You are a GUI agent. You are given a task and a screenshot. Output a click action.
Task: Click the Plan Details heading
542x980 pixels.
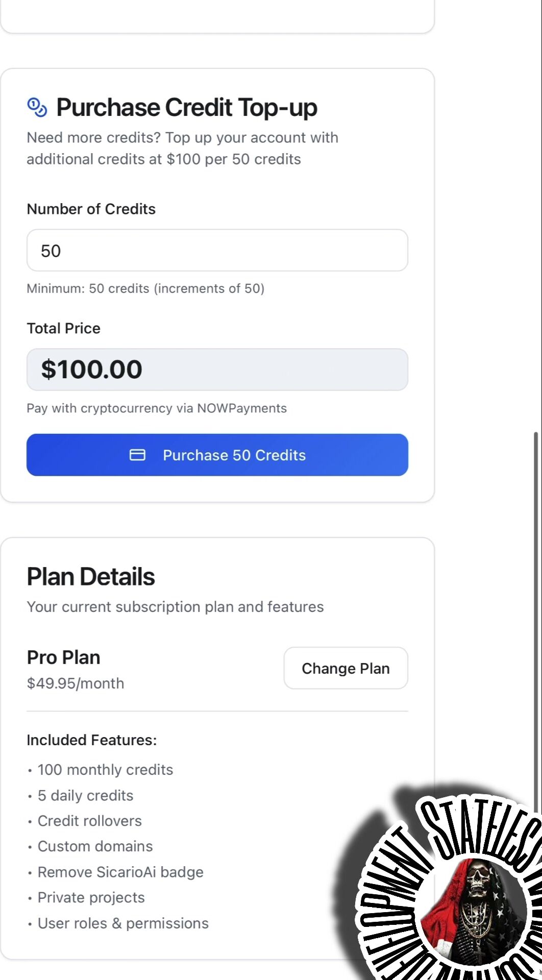tap(91, 577)
